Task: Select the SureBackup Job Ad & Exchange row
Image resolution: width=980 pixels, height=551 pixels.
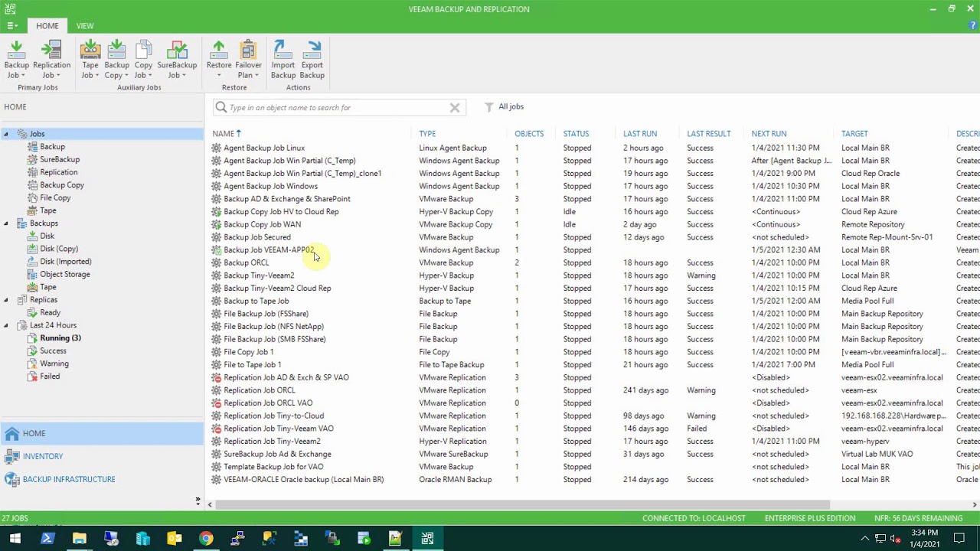Action: (593, 454)
